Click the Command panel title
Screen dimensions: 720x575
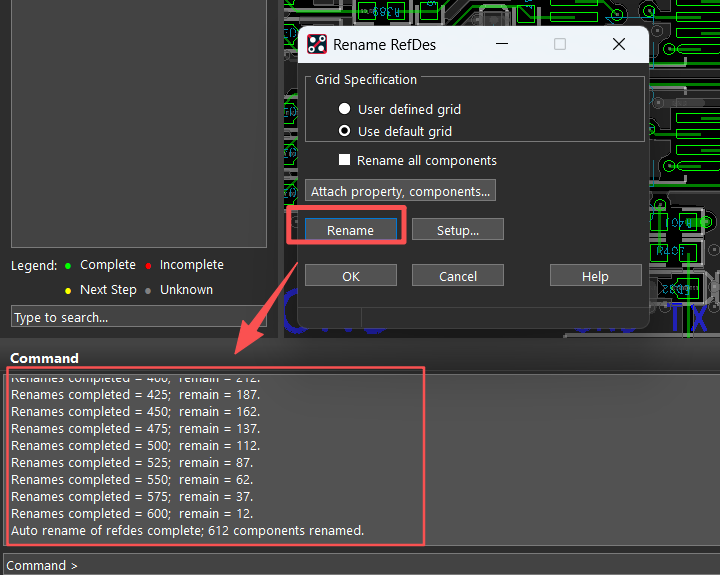point(44,358)
